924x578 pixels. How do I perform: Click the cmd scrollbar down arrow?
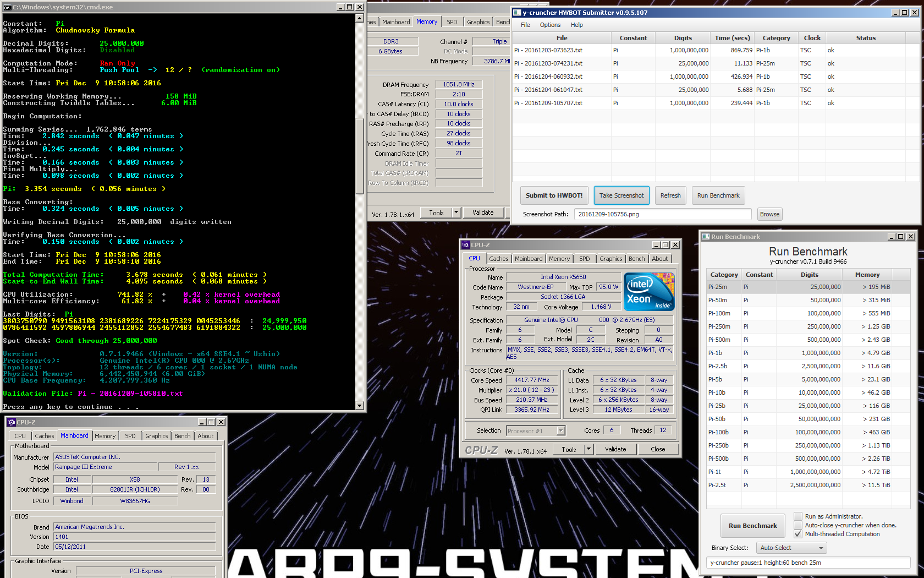(360, 406)
